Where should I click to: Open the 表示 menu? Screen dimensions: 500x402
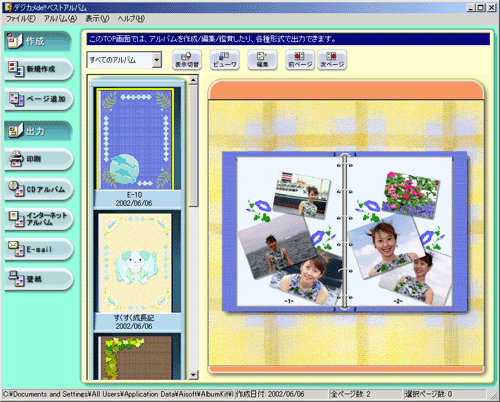(x=97, y=19)
